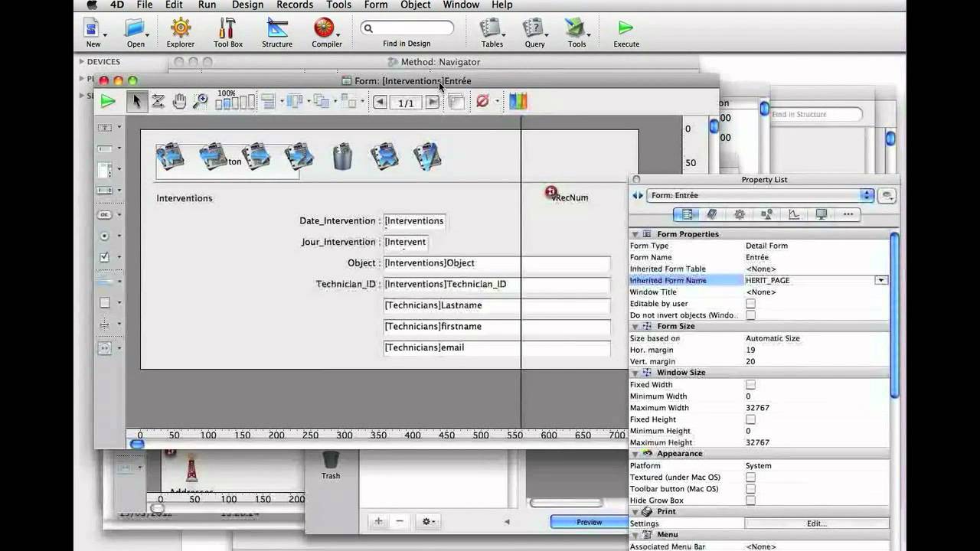Open the Form menu

376,5
